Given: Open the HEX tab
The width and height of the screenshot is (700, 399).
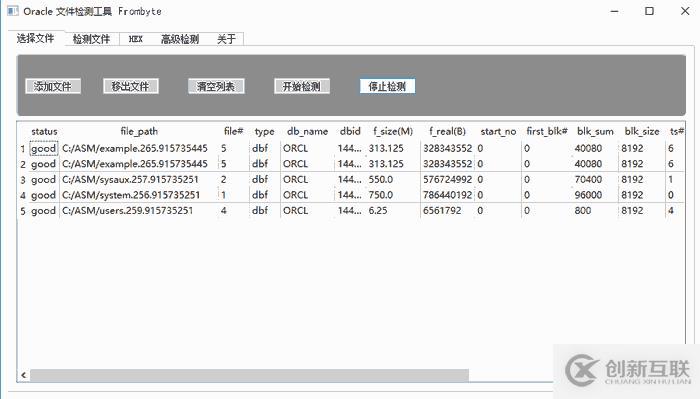Looking at the screenshot, I should tap(135, 39).
